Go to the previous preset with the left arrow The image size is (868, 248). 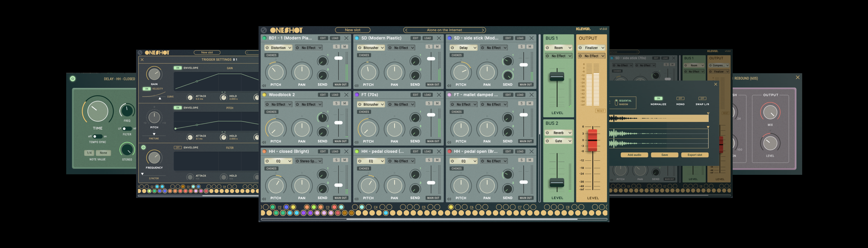[x=406, y=30]
